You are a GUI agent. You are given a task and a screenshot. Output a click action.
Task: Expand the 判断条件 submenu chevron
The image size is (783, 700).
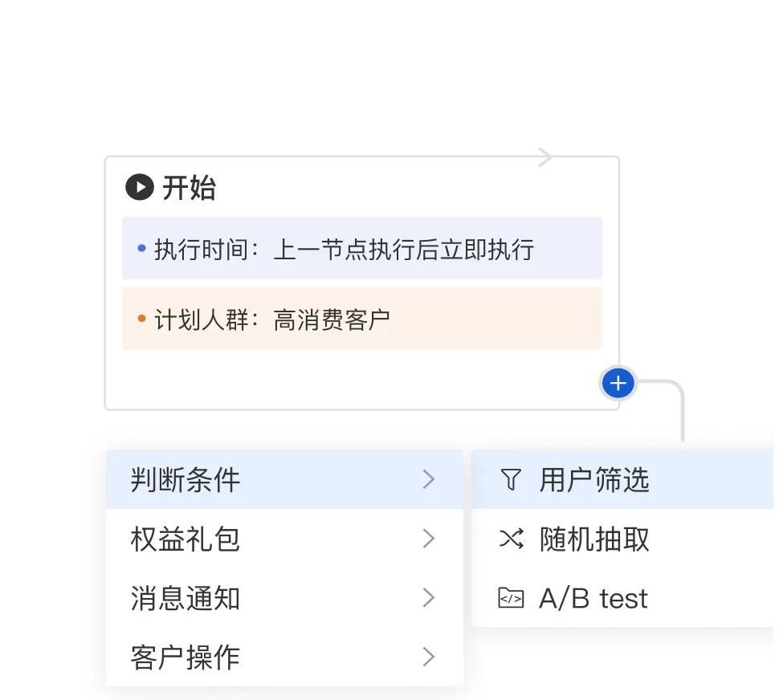(x=429, y=480)
